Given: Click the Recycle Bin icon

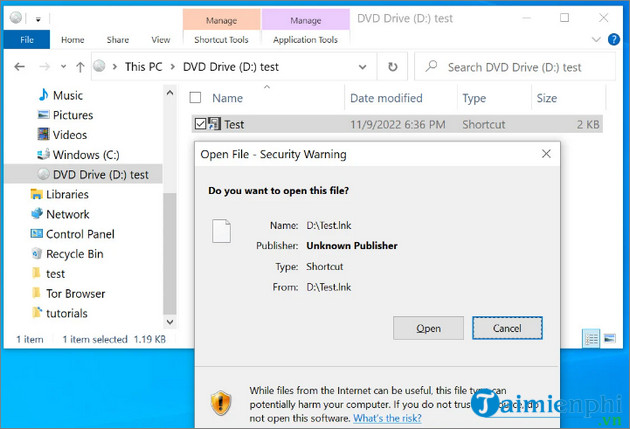Looking at the screenshot, I should pos(37,253).
